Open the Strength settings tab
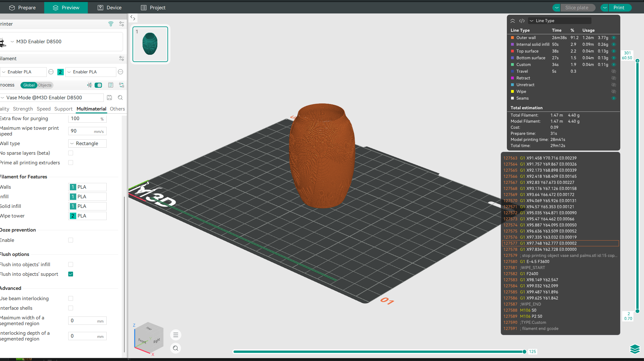 point(23,109)
